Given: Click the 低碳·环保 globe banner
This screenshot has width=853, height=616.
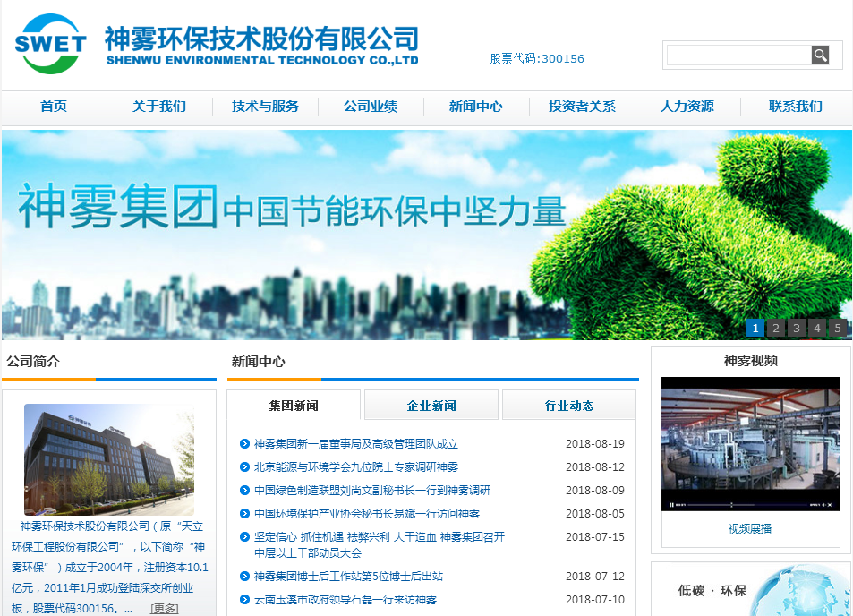Looking at the screenshot, I should pyautogui.click(x=751, y=590).
